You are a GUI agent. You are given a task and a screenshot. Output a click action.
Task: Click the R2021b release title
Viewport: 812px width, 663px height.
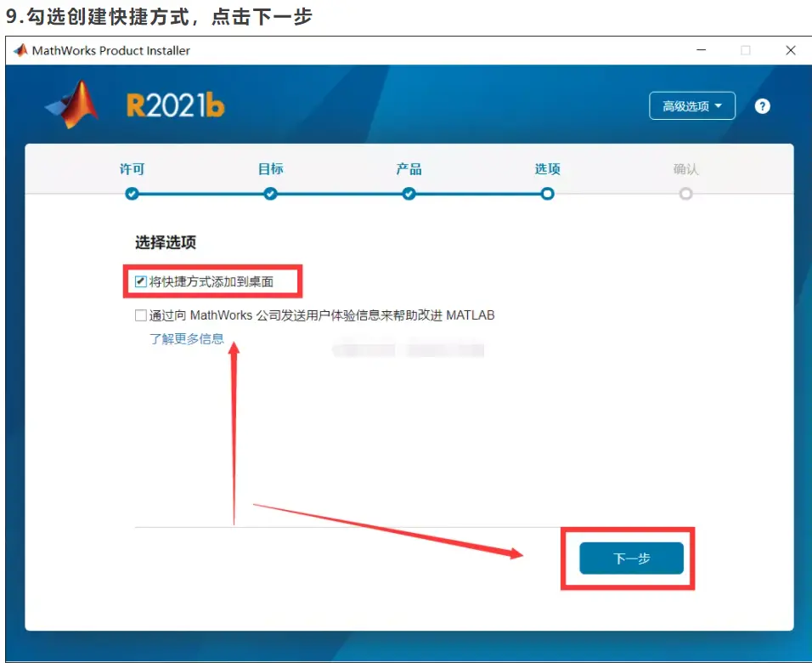click(176, 105)
